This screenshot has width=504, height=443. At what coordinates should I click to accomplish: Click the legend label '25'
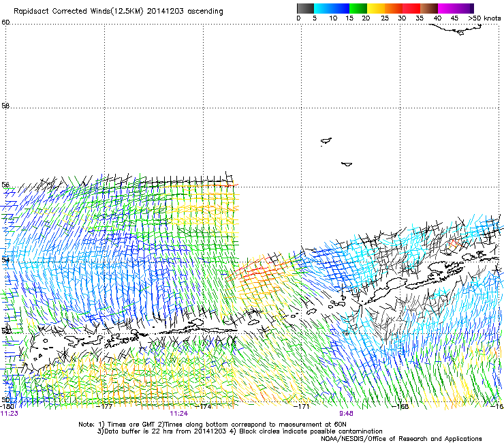coord(385,18)
